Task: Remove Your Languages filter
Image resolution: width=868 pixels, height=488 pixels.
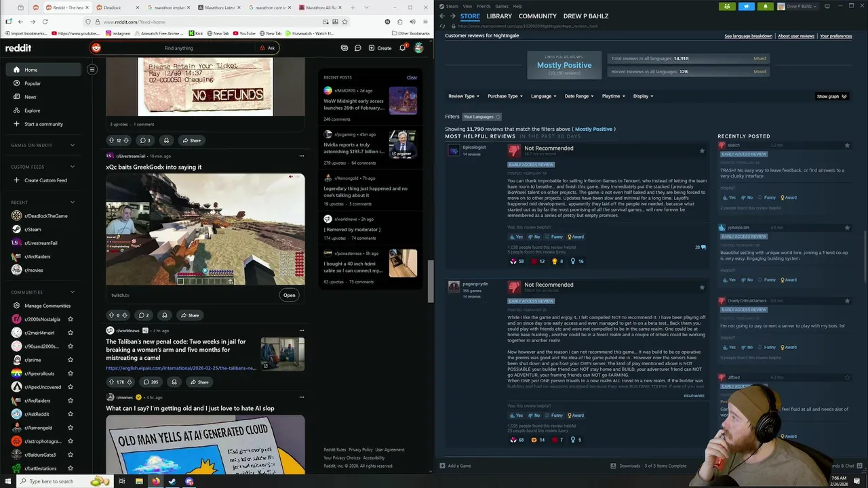Action: click(498, 117)
